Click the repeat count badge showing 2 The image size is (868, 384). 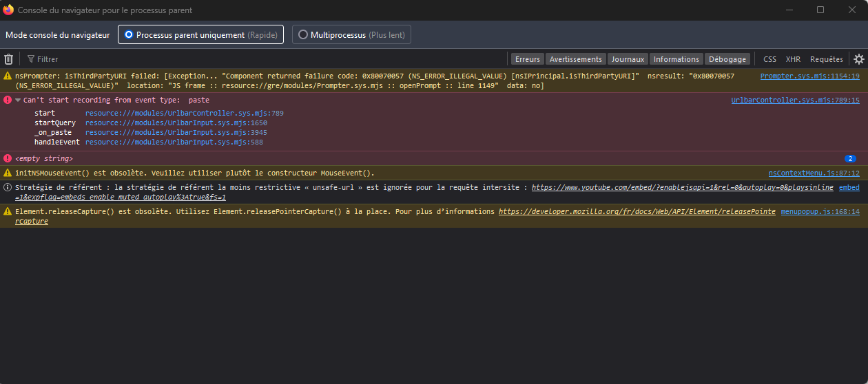coord(850,159)
